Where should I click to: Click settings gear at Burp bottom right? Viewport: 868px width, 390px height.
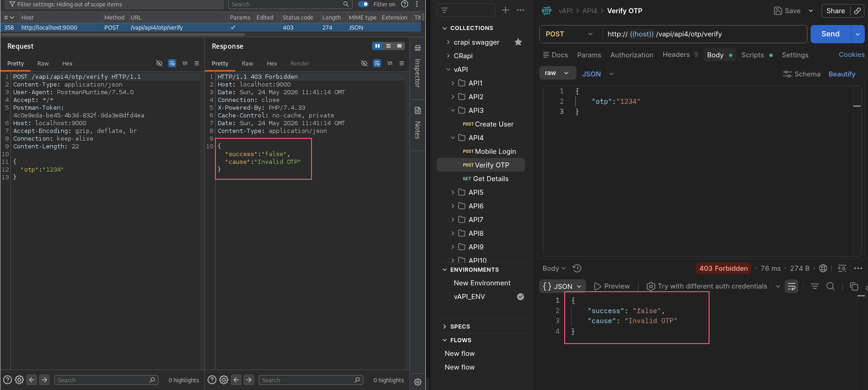[x=418, y=382]
